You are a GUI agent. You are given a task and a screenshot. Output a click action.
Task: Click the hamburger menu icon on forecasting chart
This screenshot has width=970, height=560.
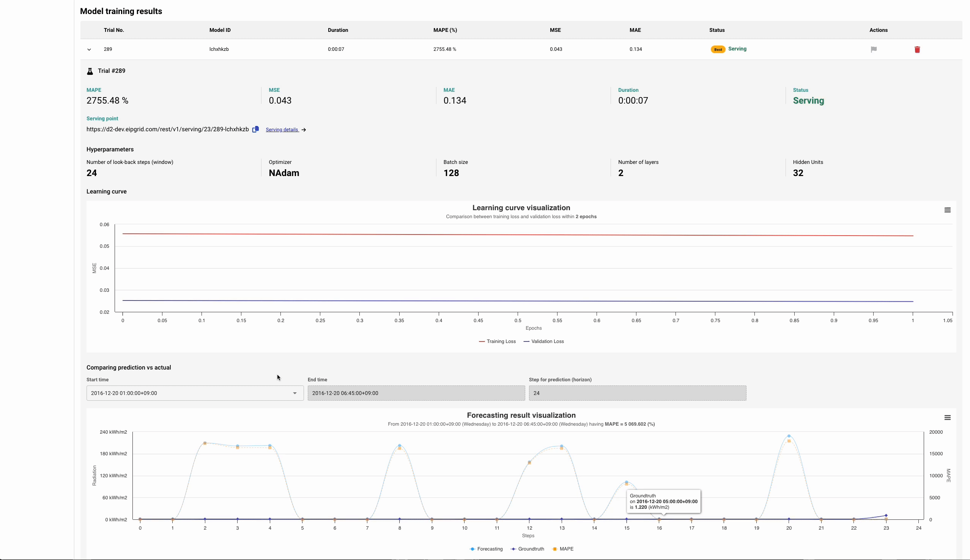click(x=947, y=417)
